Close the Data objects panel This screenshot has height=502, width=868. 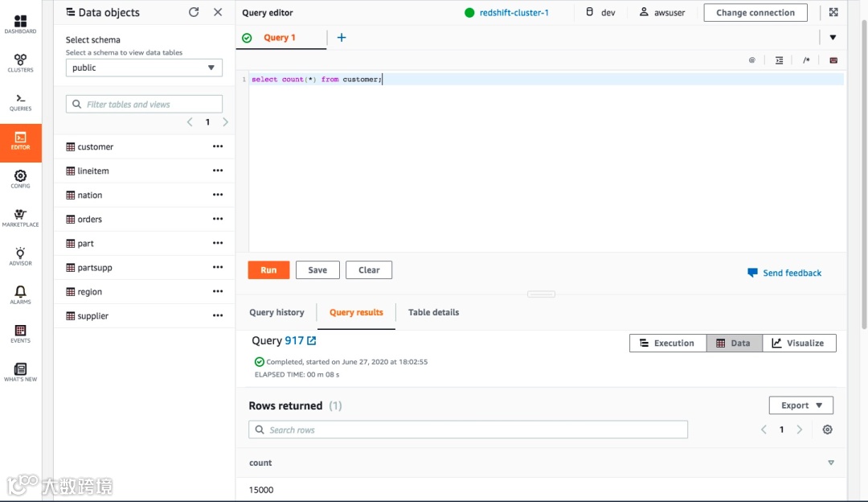point(218,12)
